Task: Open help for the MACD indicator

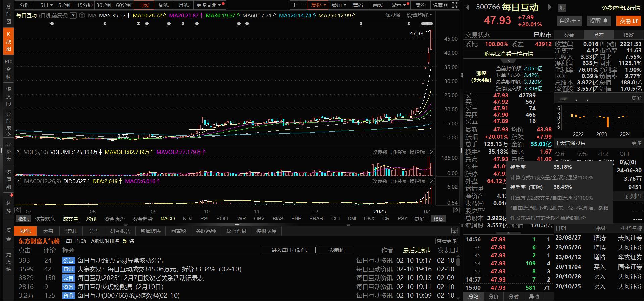Action: tap(18, 181)
